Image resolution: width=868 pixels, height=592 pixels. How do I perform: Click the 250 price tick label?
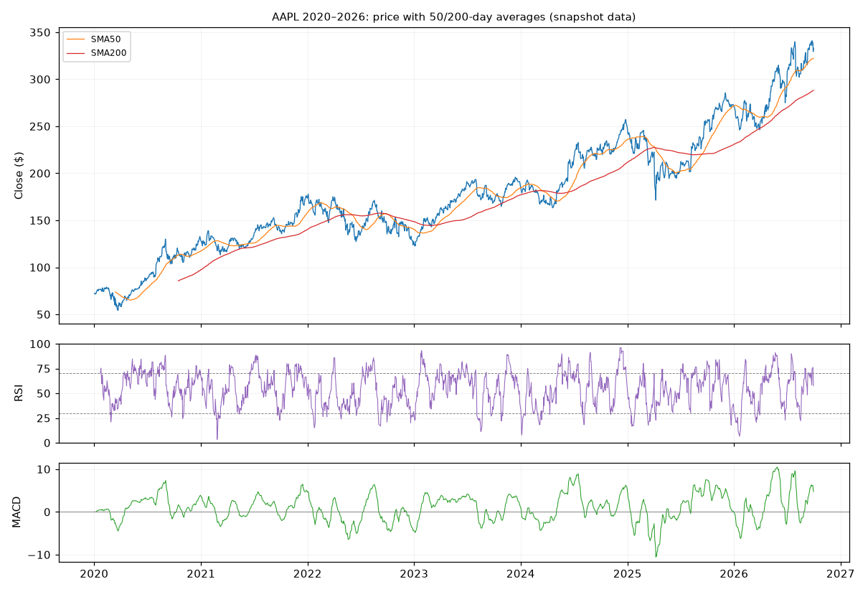tap(40, 126)
